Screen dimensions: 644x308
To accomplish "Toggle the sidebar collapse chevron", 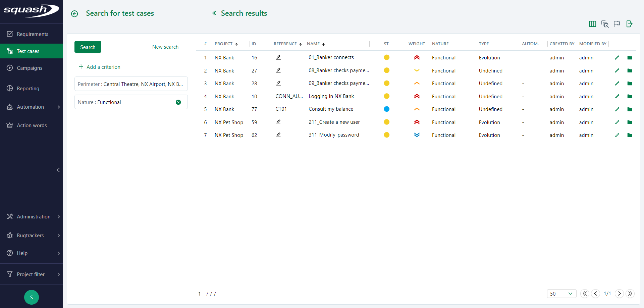I will 58,170.
